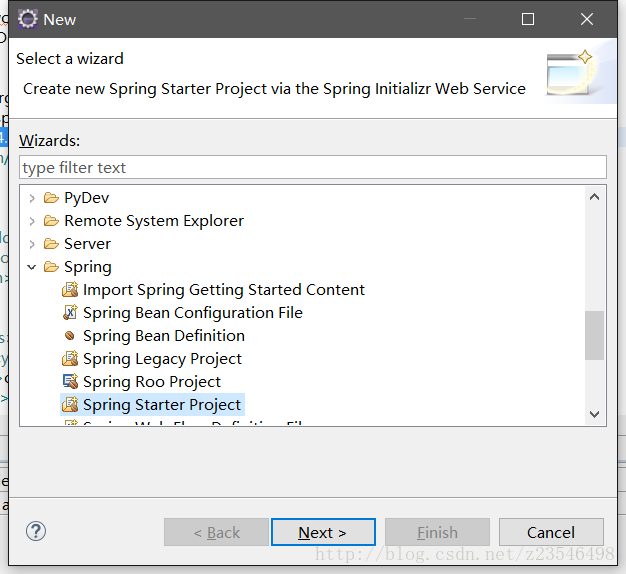The height and width of the screenshot is (574, 626).
Task: Click the Spring Starter Project icon
Action: tap(70, 405)
